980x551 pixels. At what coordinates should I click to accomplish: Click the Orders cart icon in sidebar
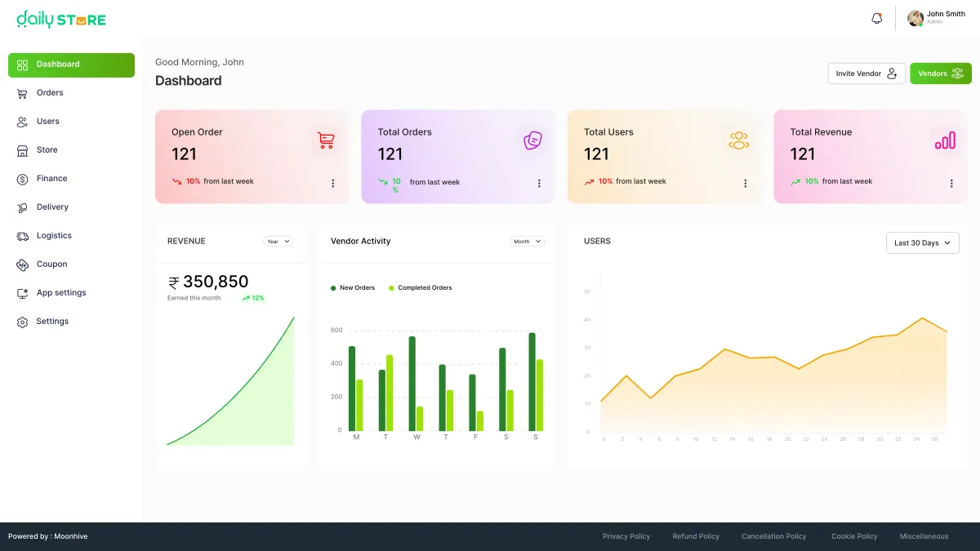[22, 93]
